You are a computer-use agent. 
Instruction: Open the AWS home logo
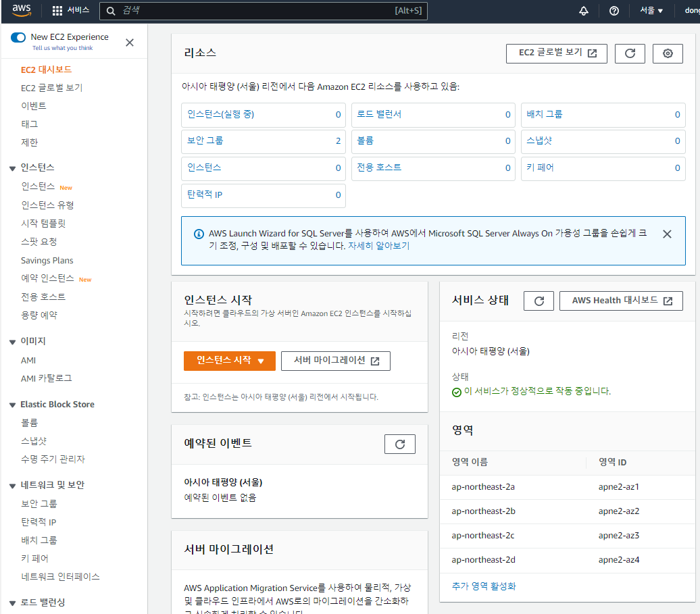[x=22, y=10]
